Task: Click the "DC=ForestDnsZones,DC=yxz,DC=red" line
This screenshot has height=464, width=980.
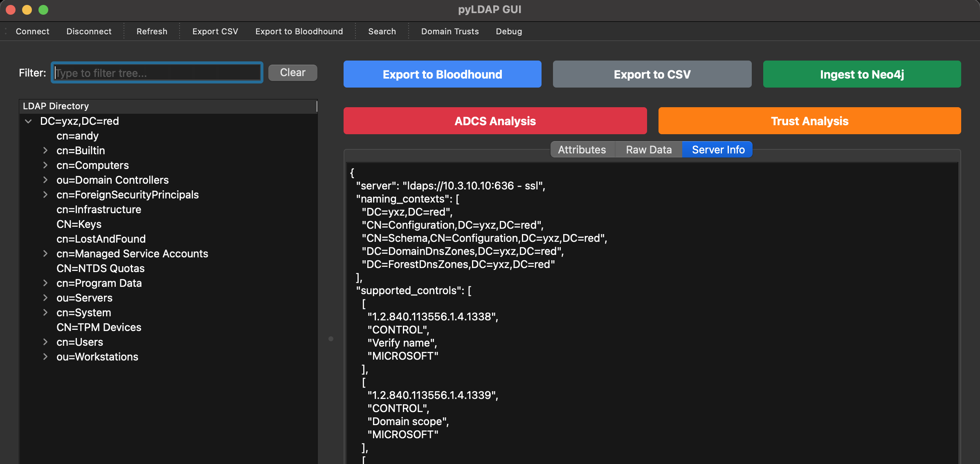Action: (x=459, y=264)
